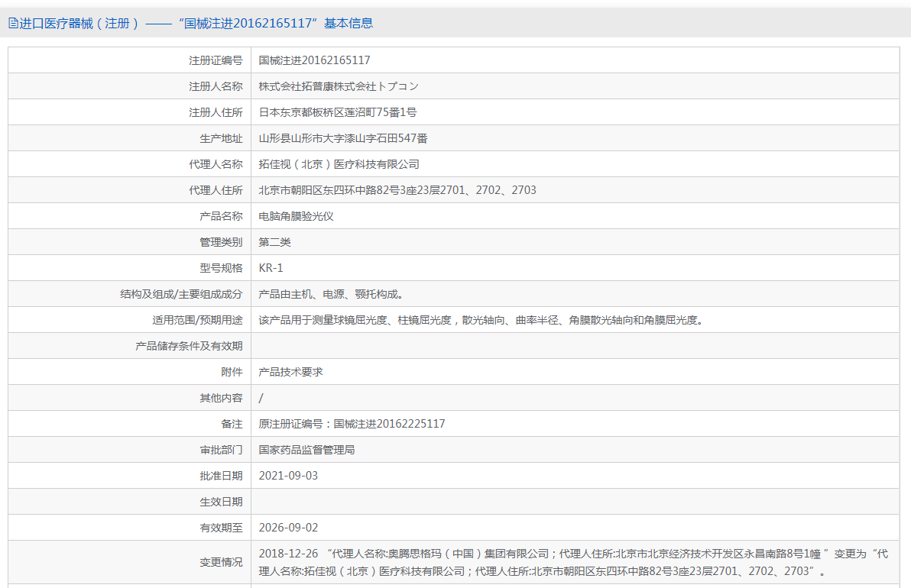Click the label 其他内容
911x588 pixels.
click(221, 398)
